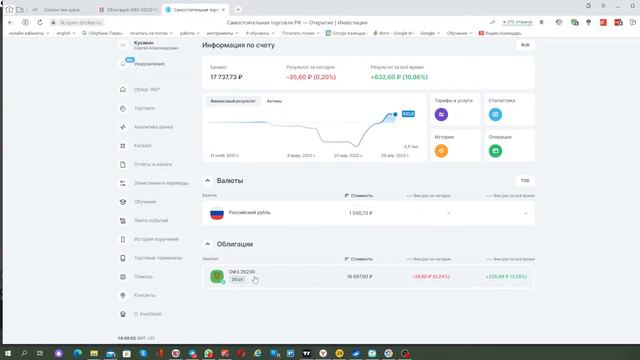Switch to the Активы chart tab
This screenshot has width=640, height=360.
pyautogui.click(x=274, y=101)
